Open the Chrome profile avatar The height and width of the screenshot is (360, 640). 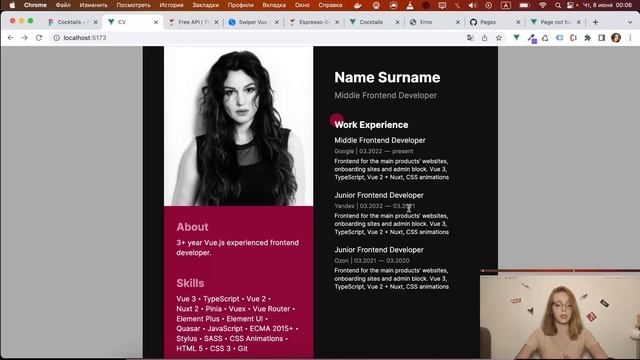(x=616, y=38)
